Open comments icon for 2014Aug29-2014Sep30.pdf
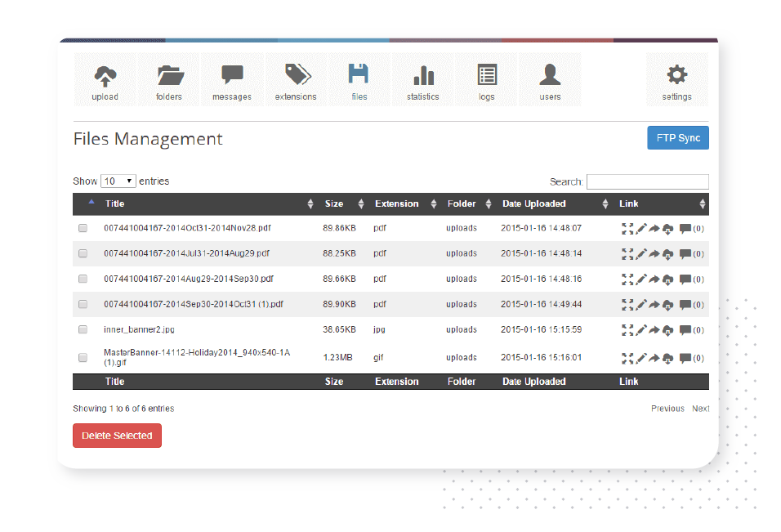Image resolution: width=781 pixels, height=532 pixels. 685,279
